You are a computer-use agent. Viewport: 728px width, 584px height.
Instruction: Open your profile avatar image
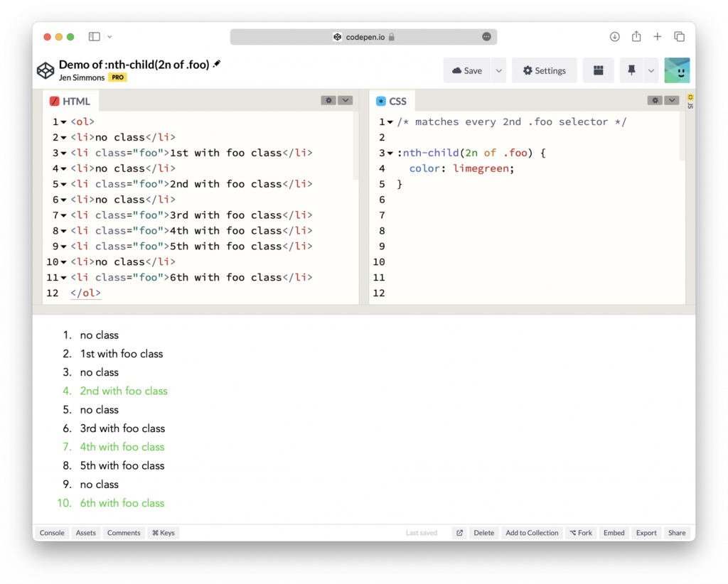[x=677, y=70]
